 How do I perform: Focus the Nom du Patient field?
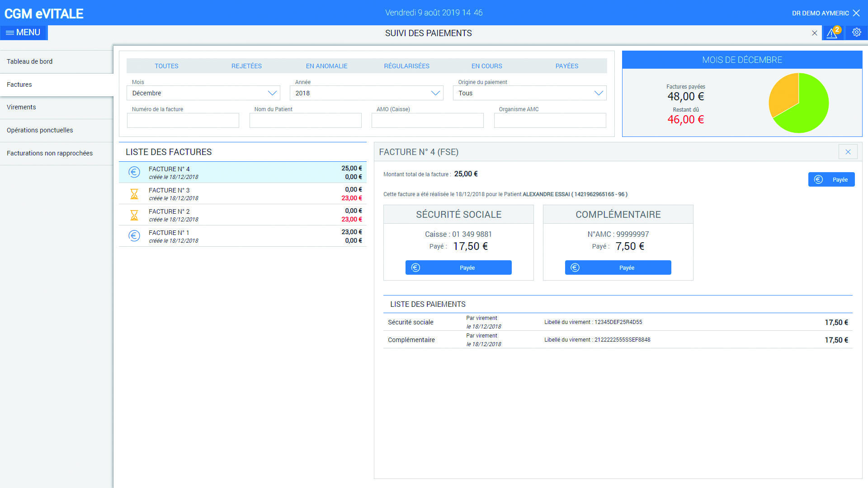(x=305, y=121)
